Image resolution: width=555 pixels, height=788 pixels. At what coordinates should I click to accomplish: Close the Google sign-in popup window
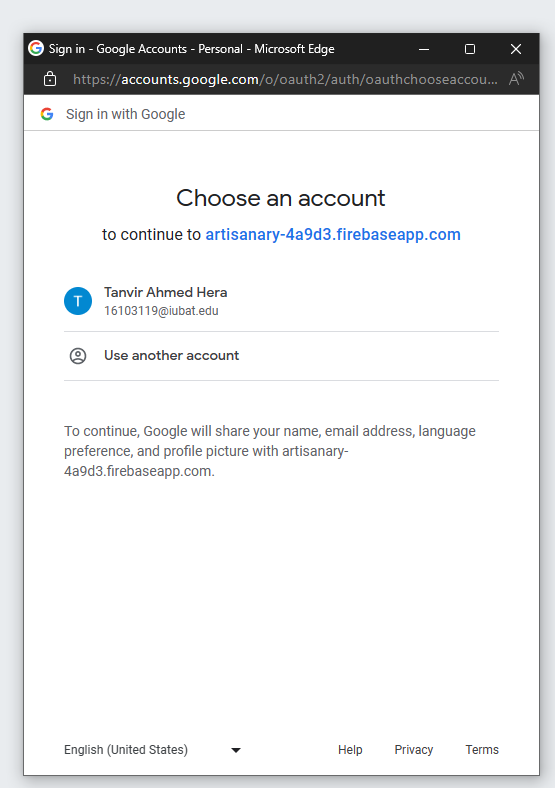pos(516,49)
